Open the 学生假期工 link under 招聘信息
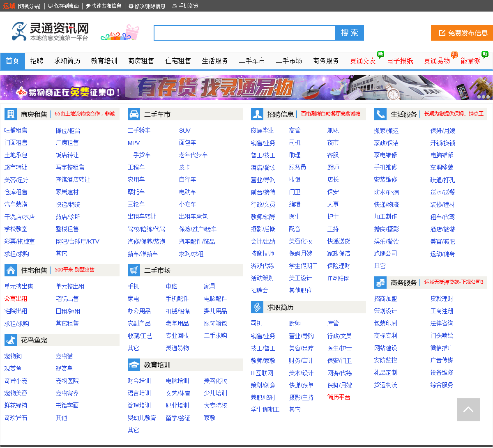This screenshot has height=448, width=493. [304, 266]
